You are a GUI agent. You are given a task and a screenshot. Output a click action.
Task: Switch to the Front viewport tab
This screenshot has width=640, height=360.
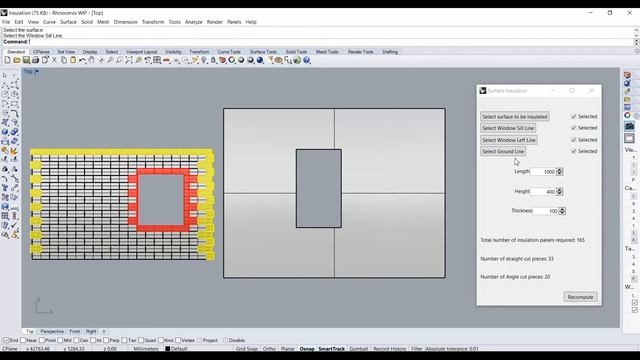coord(74,331)
